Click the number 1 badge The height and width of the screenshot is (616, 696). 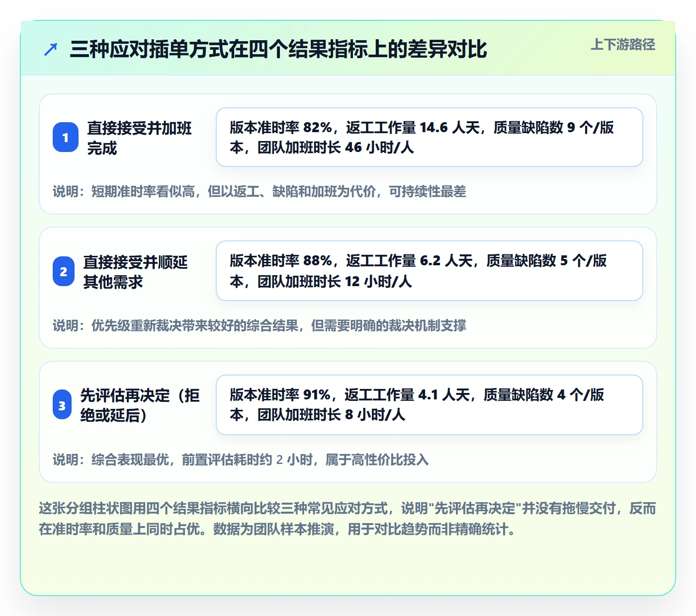pos(66,138)
